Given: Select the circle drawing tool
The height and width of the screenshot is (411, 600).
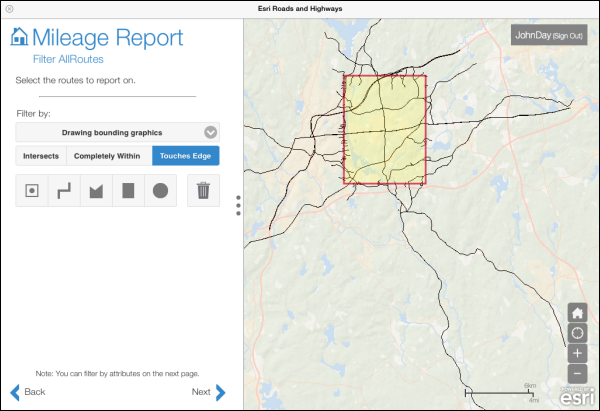Looking at the screenshot, I should tap(160, 190).
